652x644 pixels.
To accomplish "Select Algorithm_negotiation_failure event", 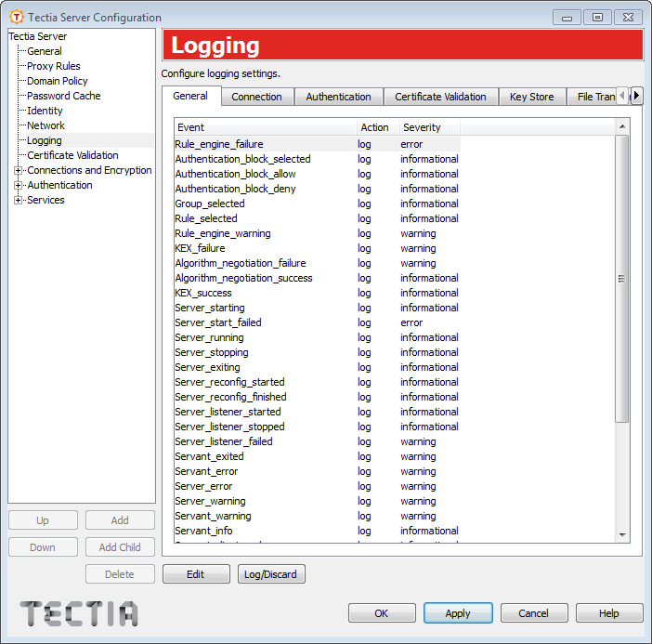I will click(318, 263).
